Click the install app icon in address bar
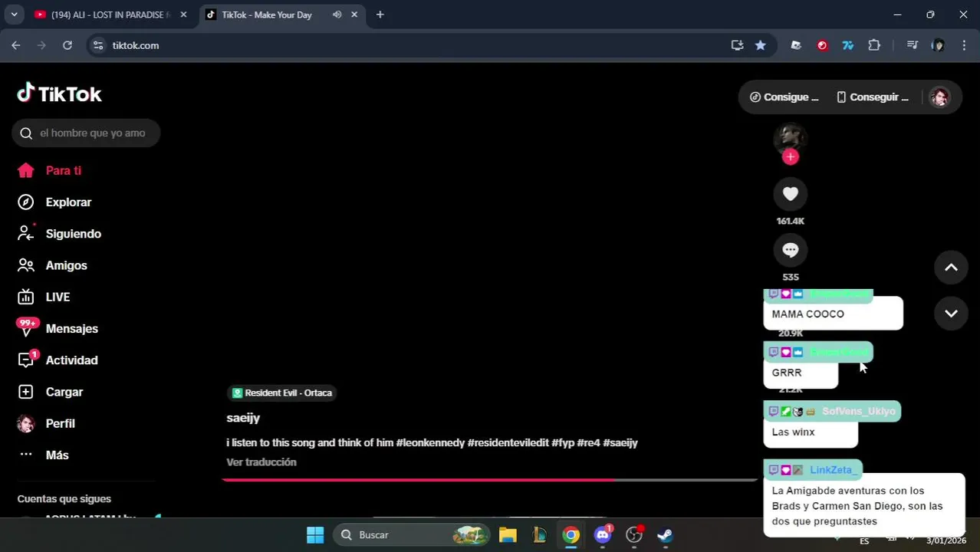Viewport: 980px width, 552px height. pyautogui.click(x=737, y=45)
